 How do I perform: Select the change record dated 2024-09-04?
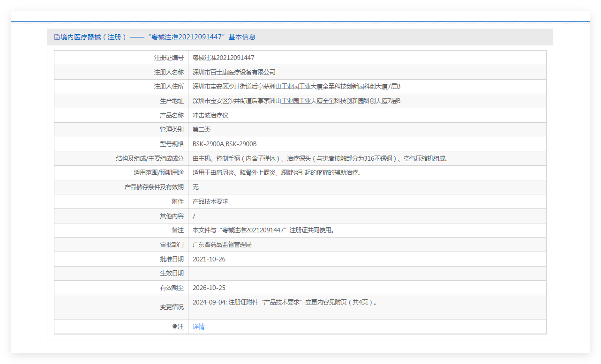coord(285,302)
